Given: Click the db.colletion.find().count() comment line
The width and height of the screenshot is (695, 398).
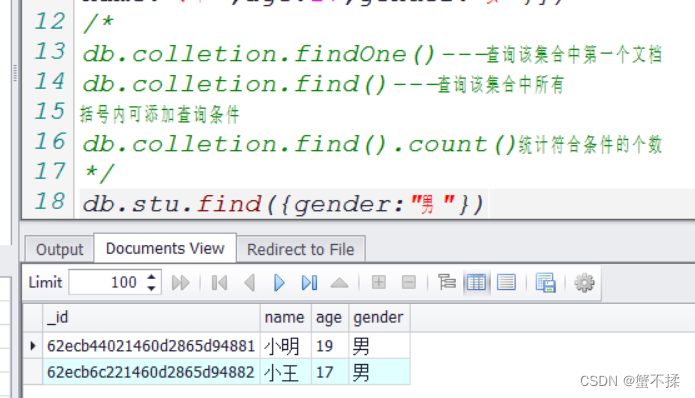Looking at the screenshot, I should 372,144.
